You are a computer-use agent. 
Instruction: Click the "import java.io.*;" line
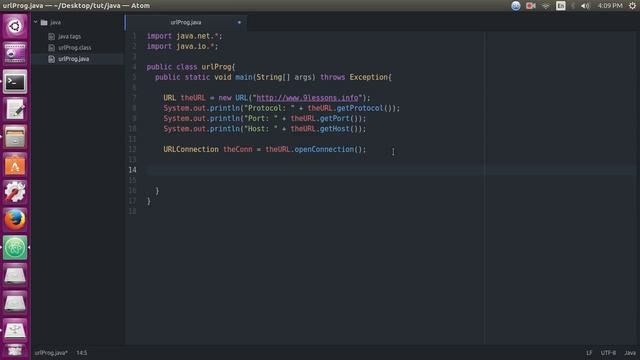182,46
